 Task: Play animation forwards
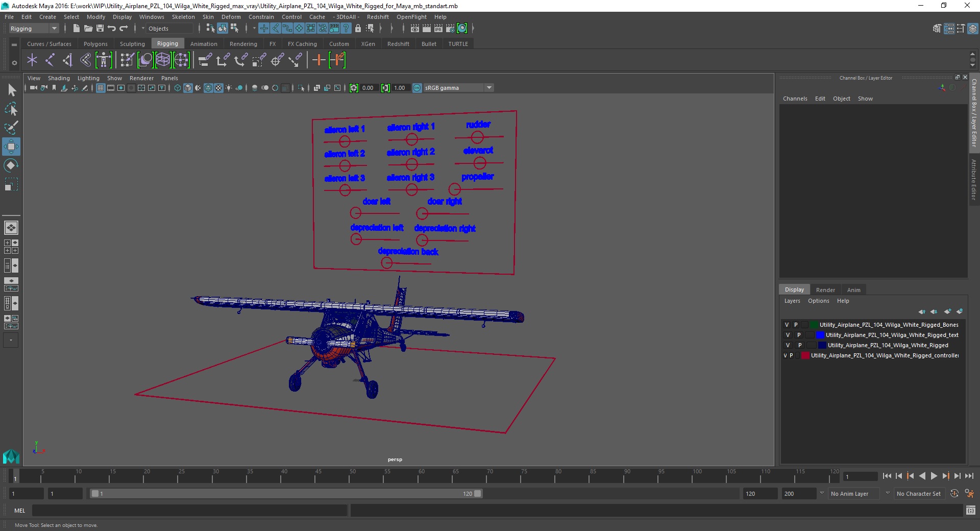click(934, 476)
